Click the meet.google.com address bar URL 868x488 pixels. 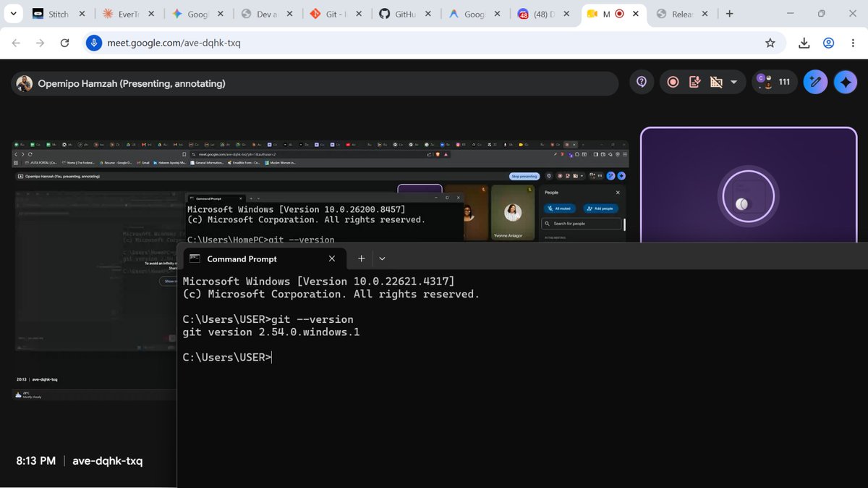(x=174, y=43)
